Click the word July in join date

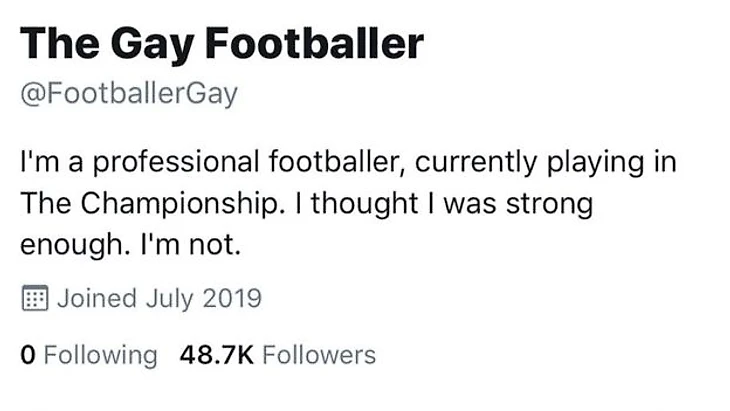point(169,298)
